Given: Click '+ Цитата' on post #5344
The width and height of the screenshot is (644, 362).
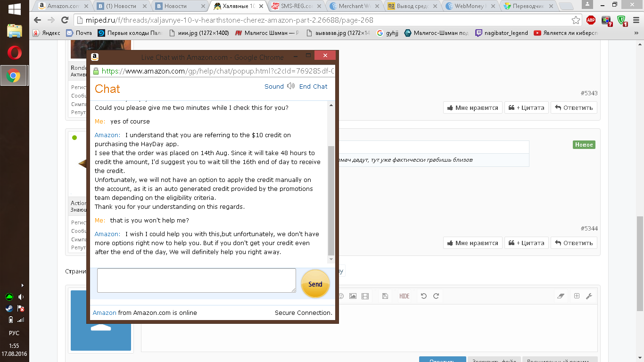Looking at the screenshot, I should click(526, 243).
